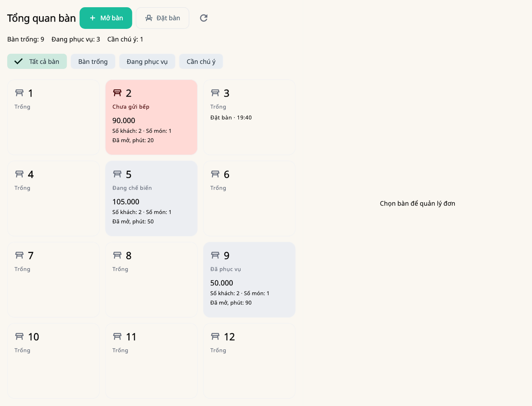Click the checkmark on Tất cả bàn filter
The width and height of the screenshot is (532, 406).
tap(18, 61)
